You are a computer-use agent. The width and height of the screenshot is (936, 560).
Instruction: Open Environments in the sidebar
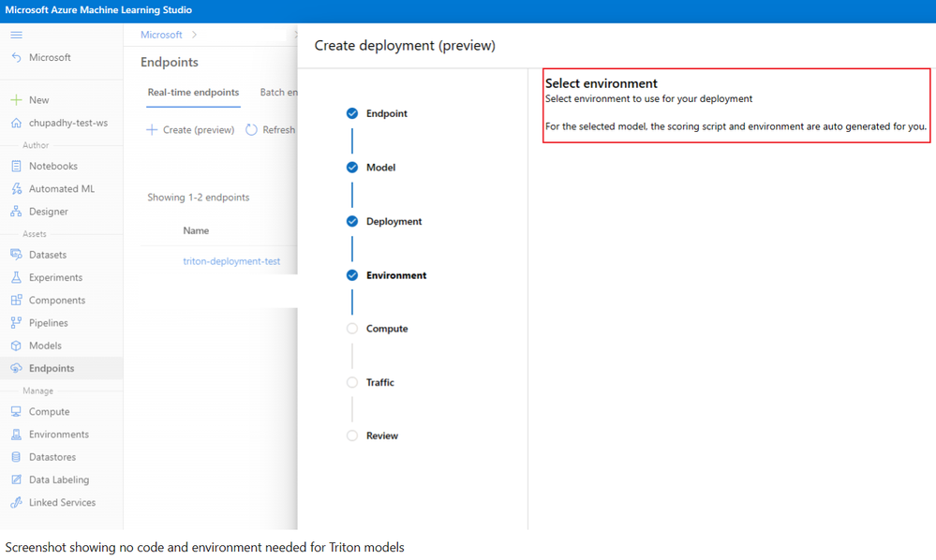tap(59, 435)
